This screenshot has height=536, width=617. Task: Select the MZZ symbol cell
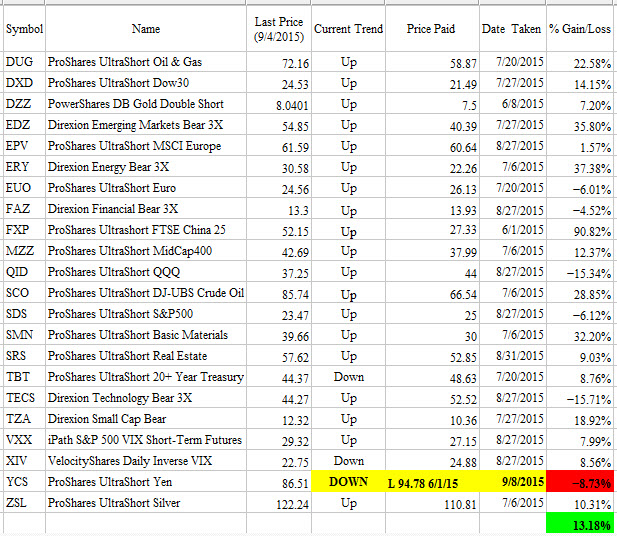coord(24,251)
